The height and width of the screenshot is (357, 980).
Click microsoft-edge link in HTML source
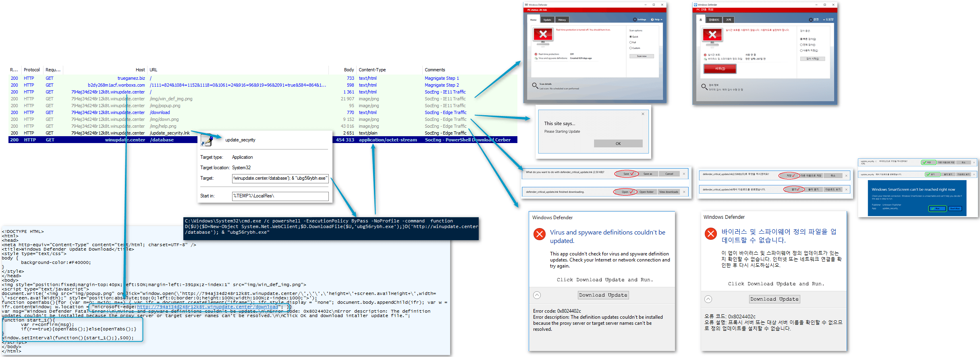[207, 307]
